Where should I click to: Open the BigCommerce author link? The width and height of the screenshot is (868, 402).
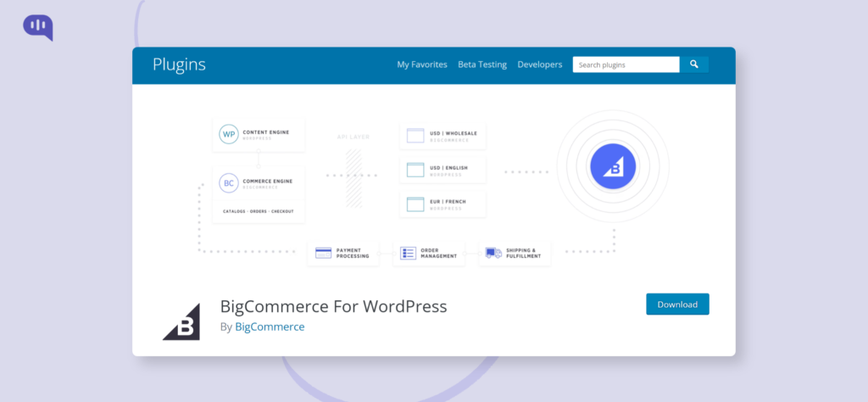[270, 327]
